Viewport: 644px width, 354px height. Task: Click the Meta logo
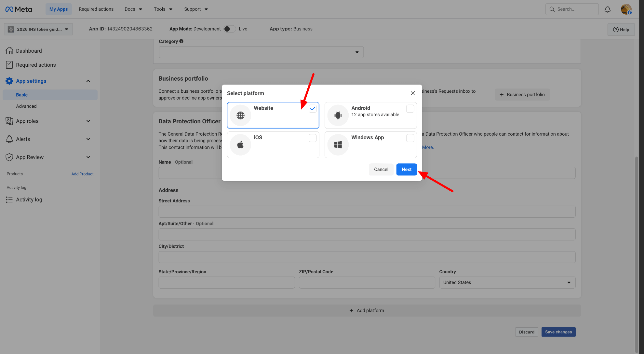click(x=19, y=9)
